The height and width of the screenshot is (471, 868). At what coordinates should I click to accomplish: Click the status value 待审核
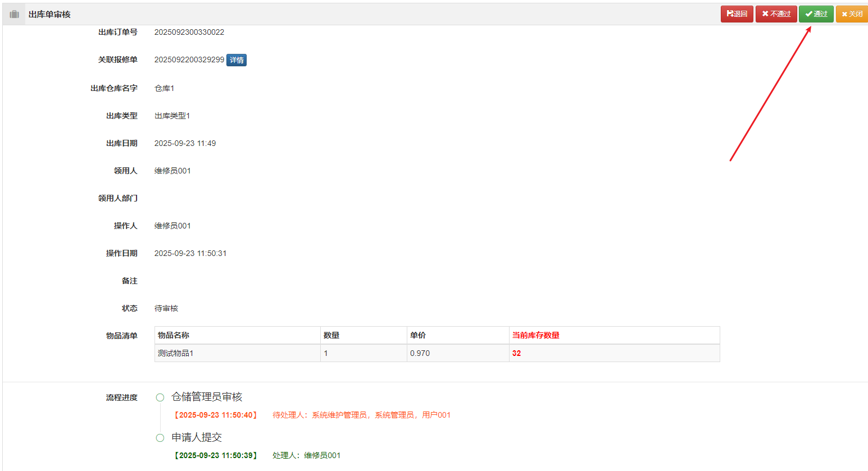click(166, 308)
